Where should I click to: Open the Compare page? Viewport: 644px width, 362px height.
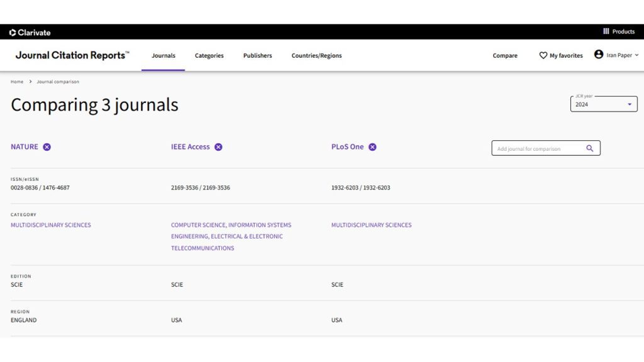coord(505,55)
